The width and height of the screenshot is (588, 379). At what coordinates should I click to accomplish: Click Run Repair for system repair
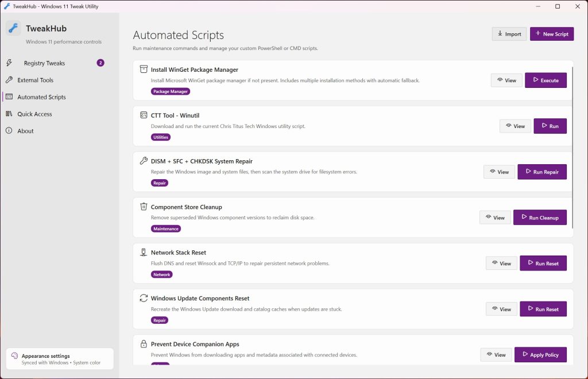542,172
